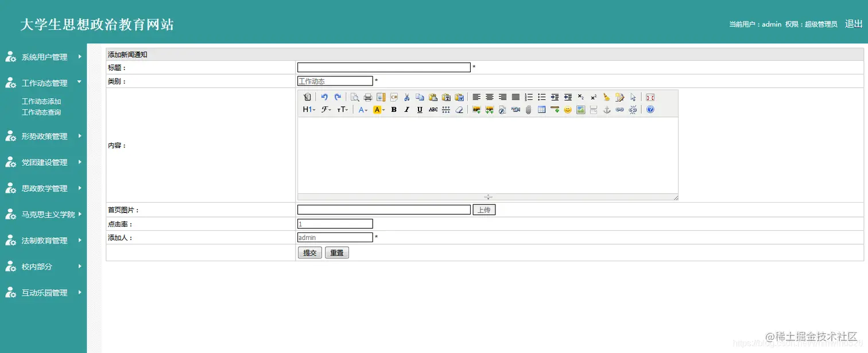Click the 点击率 input field
The image size is (868, 353).
click(x=335, y=224)
